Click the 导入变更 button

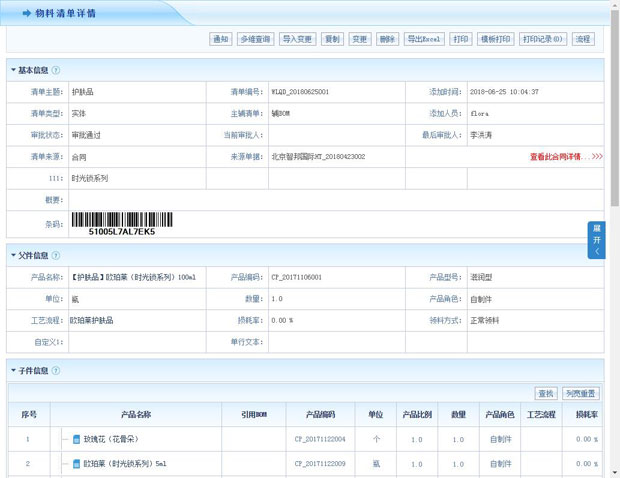point(297,39)
